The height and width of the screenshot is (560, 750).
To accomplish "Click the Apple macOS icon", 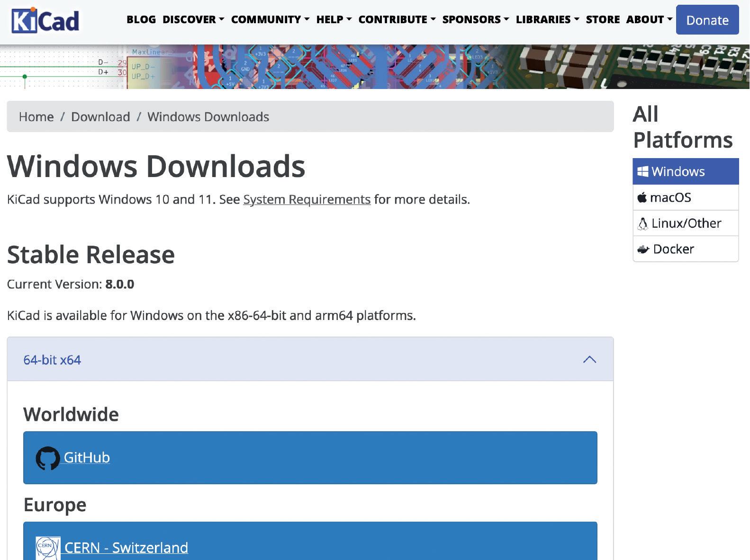I will tap(642, 197).
